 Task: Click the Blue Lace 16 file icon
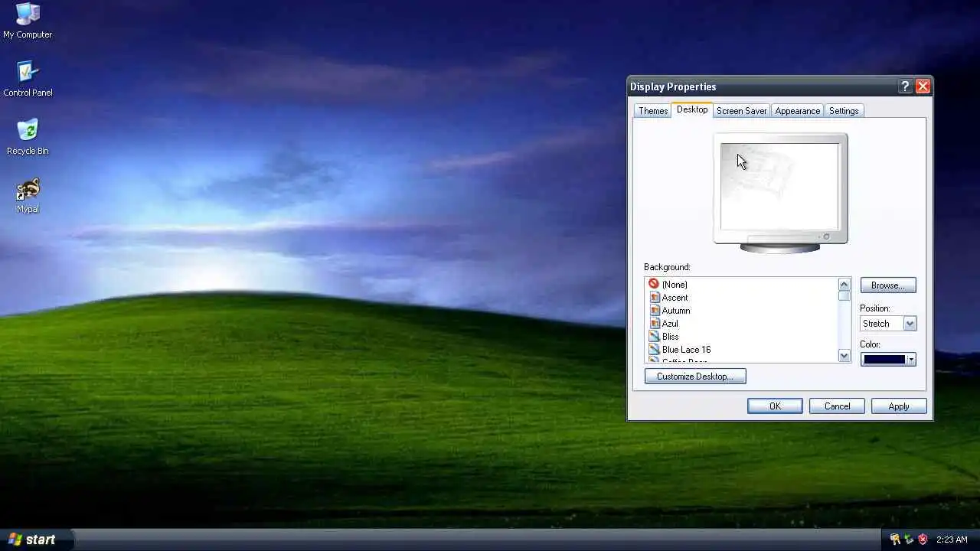(655, 349)
